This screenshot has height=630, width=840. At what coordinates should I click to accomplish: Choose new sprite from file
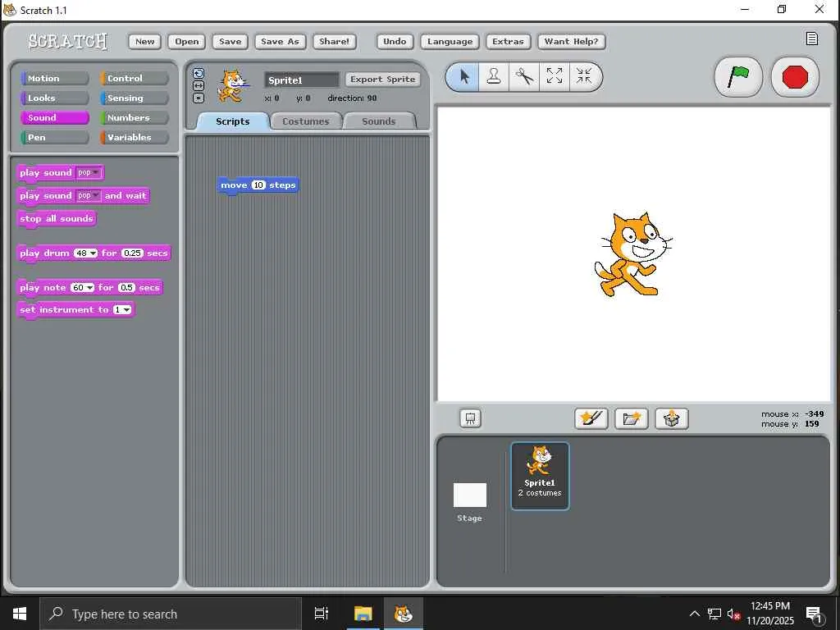point(631,418)
